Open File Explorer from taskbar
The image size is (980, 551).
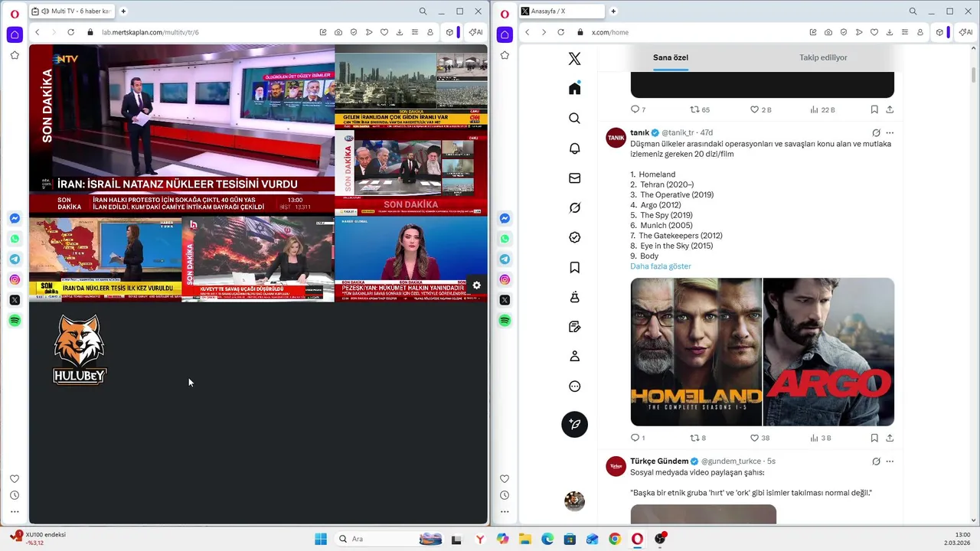525,539
